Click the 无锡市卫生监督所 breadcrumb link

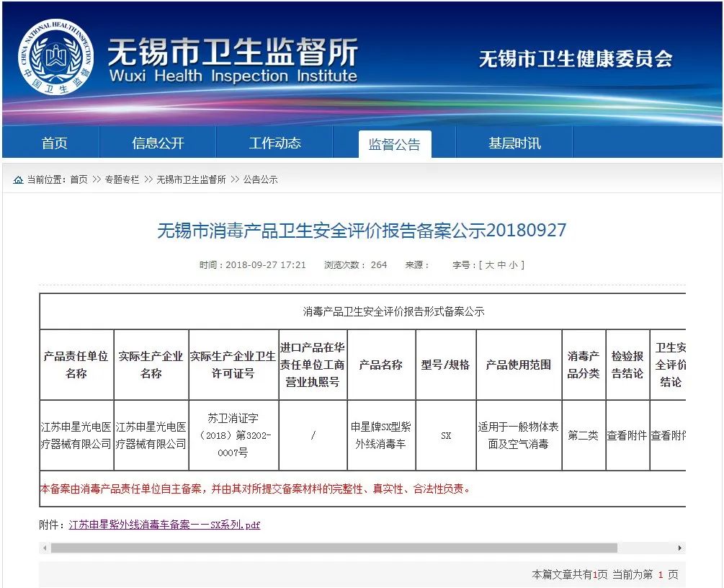[191, 179]
